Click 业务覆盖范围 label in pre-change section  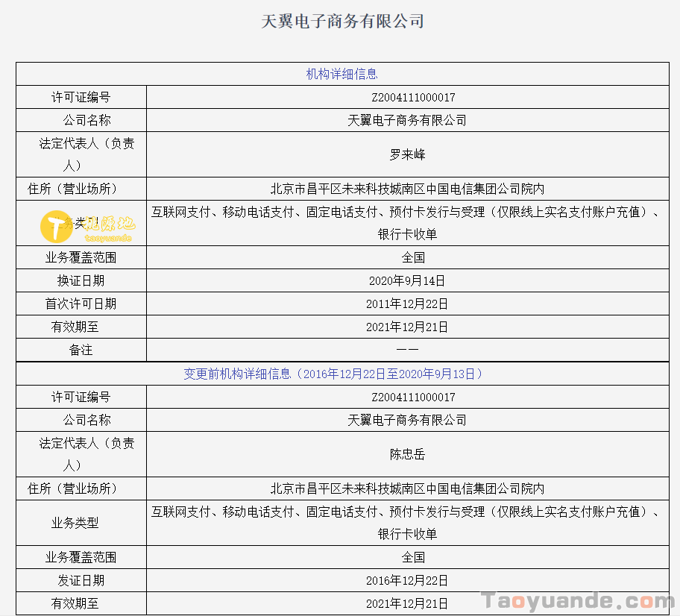[81, 557]
